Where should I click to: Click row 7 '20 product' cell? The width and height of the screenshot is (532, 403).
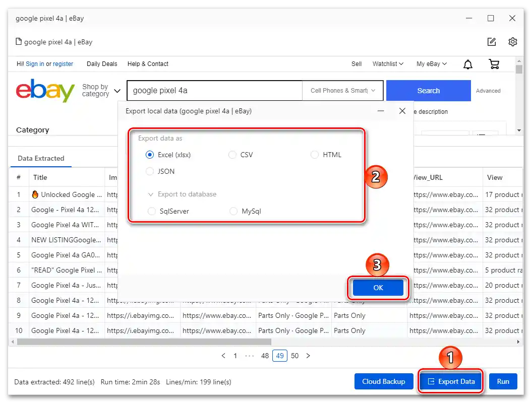[x=503, y=286]
